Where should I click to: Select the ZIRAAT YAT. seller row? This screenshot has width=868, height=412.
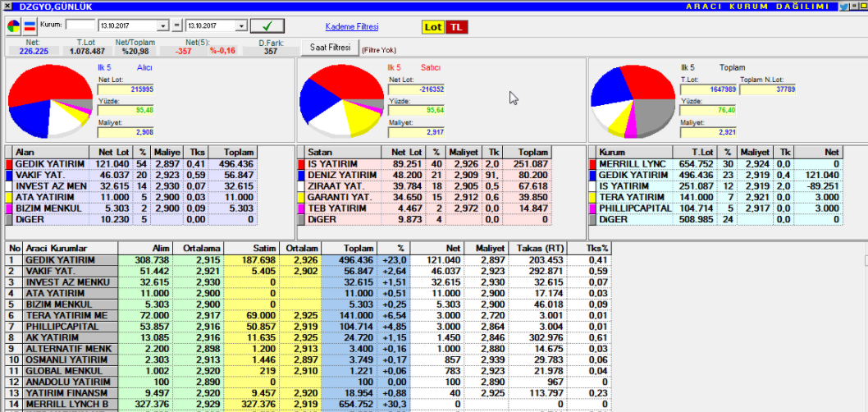coord(424,186)
